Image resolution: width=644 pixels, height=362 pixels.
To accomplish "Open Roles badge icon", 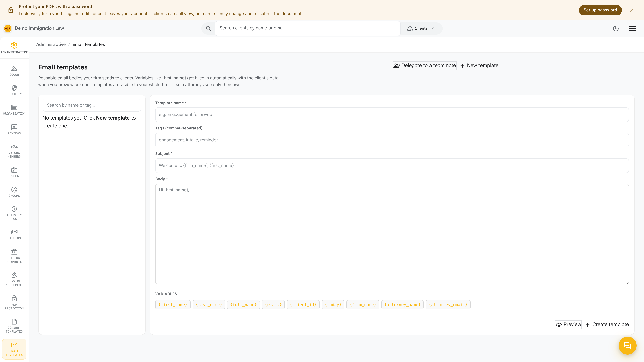I will point(14,172).
